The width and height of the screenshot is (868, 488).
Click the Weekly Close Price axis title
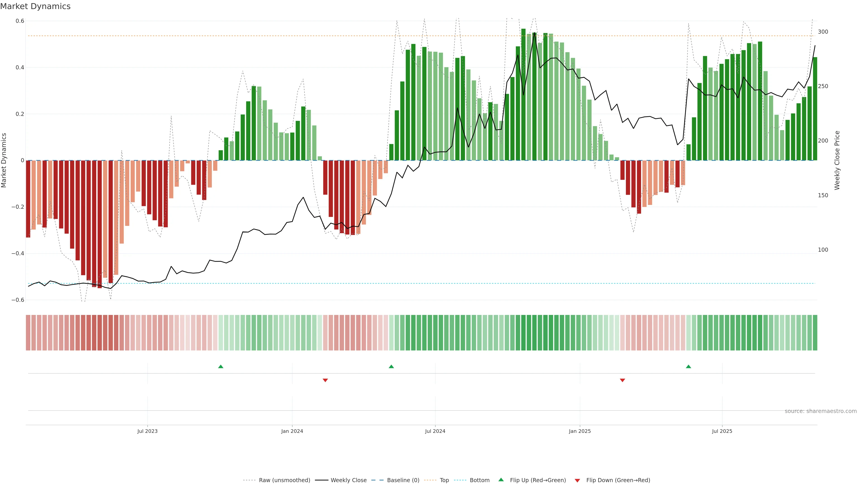[837, 160]
